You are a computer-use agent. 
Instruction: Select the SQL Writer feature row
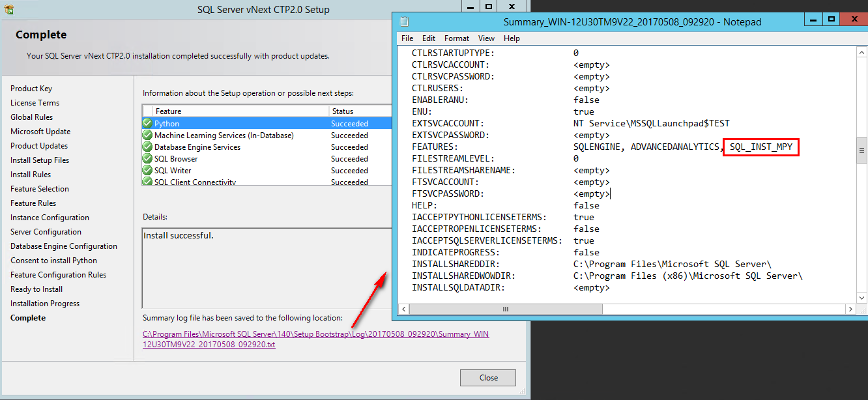coord(267,171)
